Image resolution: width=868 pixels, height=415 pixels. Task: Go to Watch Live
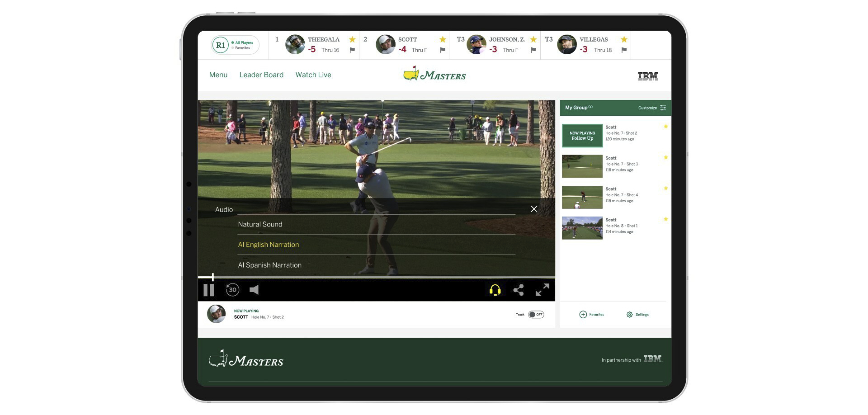click(x=313, y=75)
